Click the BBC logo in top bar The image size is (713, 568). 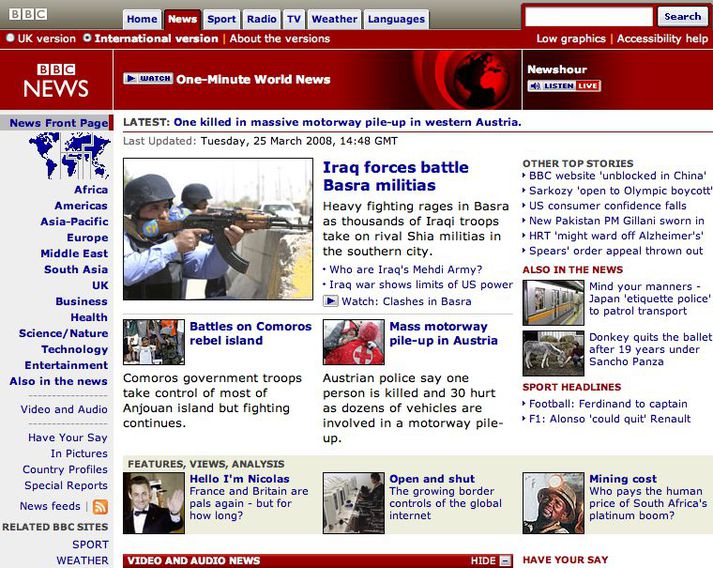[28, 14]
